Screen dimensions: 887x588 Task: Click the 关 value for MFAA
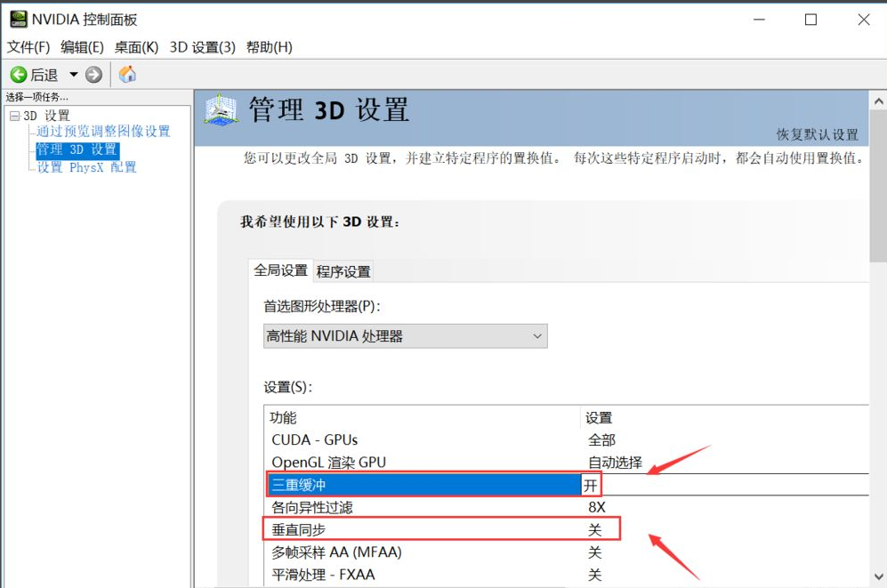pyautogui.click(x=594, y=552)
